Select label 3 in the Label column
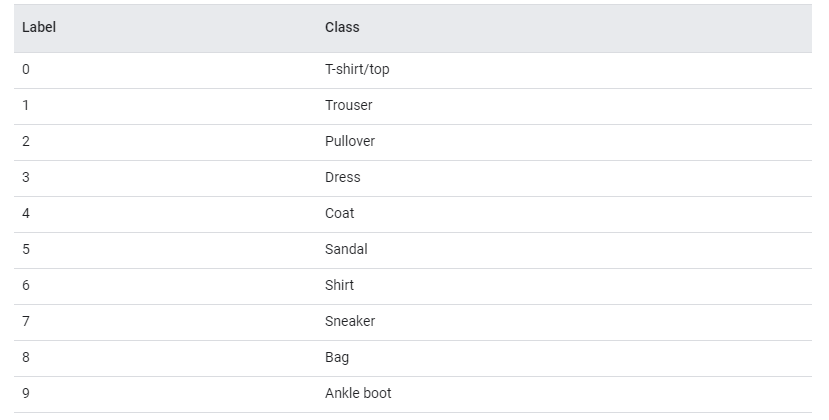Viewport: 829px width, 420px height. pyautogui.click(x=26, y=177)
